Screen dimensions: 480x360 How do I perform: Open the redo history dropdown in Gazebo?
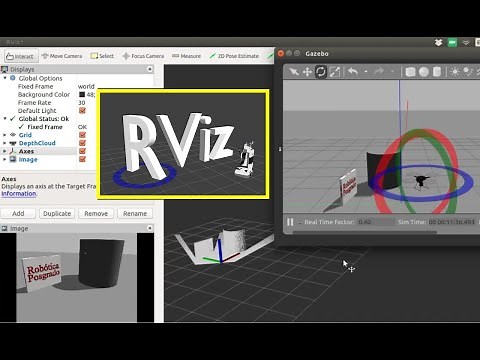[x=392, y=72]
